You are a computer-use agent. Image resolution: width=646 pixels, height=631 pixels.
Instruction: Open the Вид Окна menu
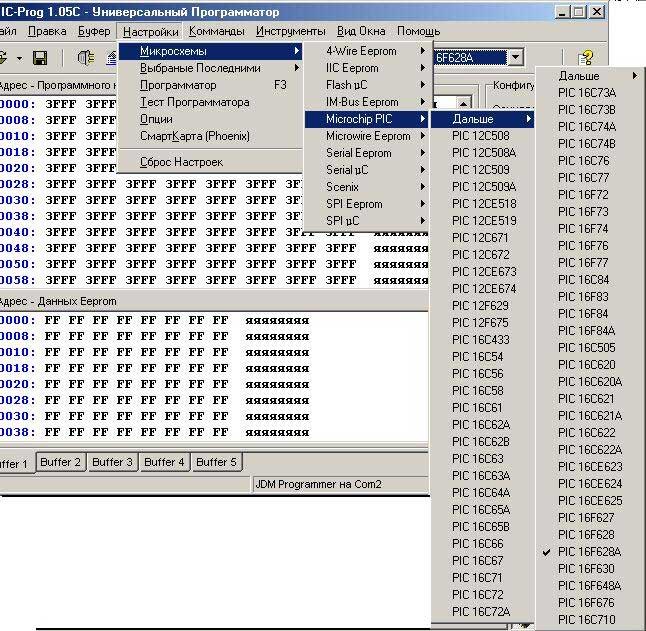click(x=361, y=31)
